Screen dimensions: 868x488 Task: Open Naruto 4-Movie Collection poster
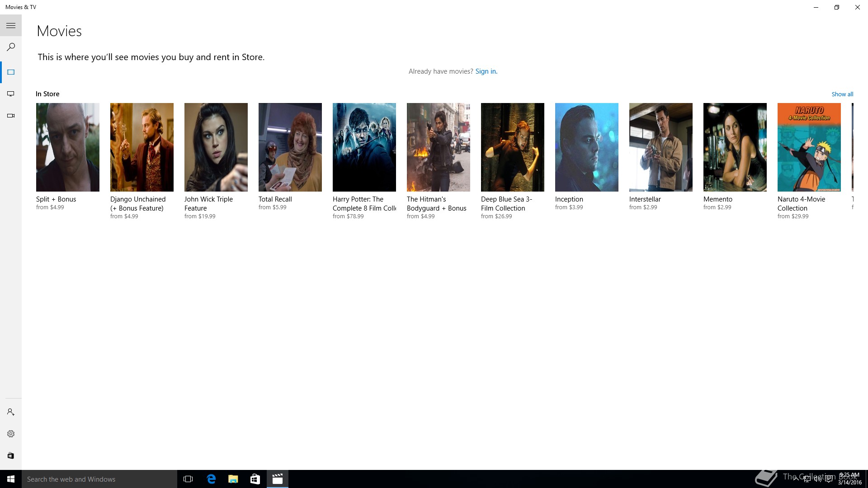pyautogui.click(x=809, y=147)
